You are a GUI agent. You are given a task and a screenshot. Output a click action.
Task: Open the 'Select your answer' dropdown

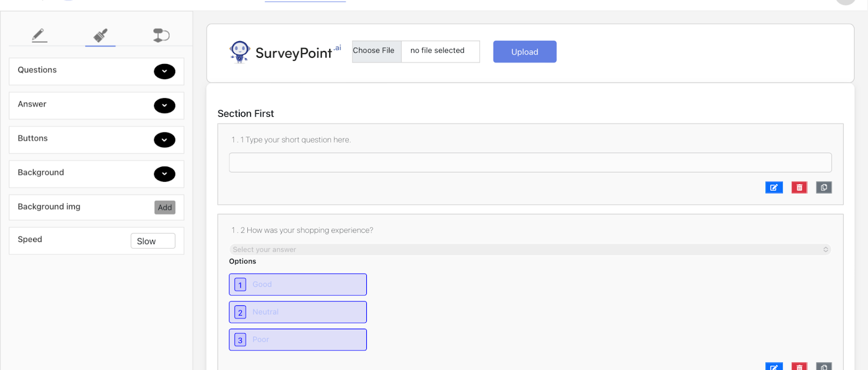530,250
